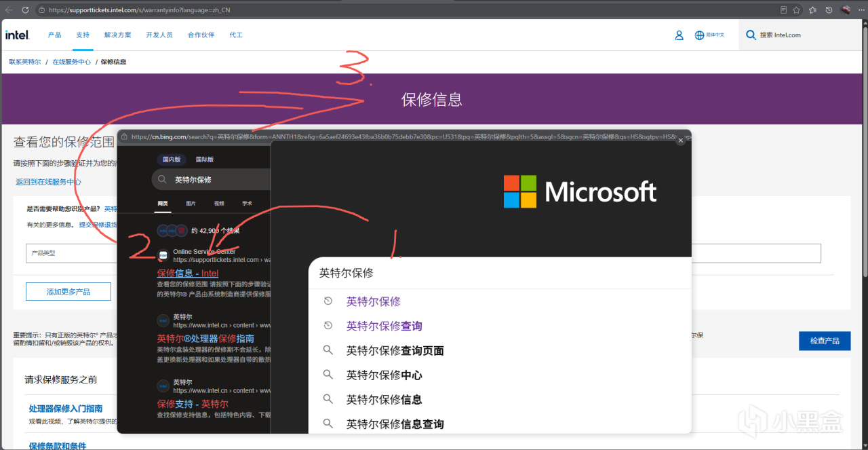Click favicon beside 保修支持 - 英特尔 result
Screen dimensions: 868x450
163,386
